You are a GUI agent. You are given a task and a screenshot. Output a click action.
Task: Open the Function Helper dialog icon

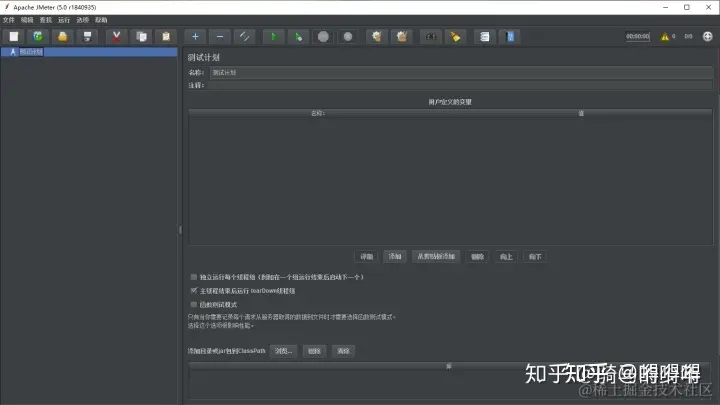pyautogui.click(x=485, y=37)
